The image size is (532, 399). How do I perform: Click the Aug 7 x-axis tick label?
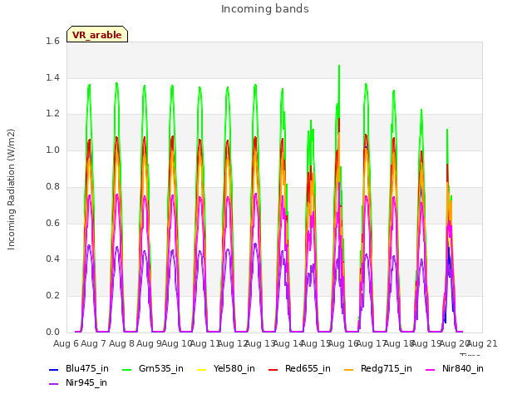tap(93, 343)
